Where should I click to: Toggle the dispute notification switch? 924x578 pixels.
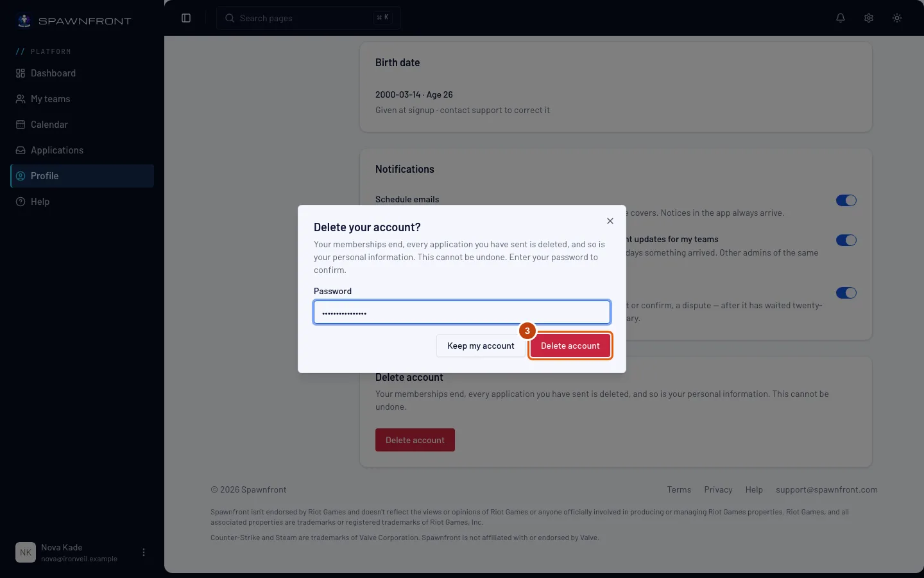[x=846, y=293]
